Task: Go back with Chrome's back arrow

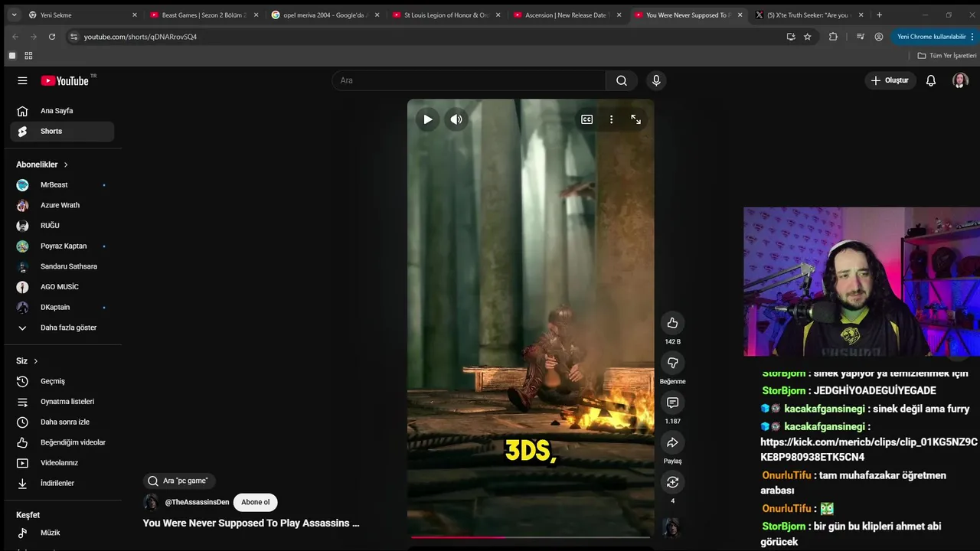Action: tap(15, 37)
